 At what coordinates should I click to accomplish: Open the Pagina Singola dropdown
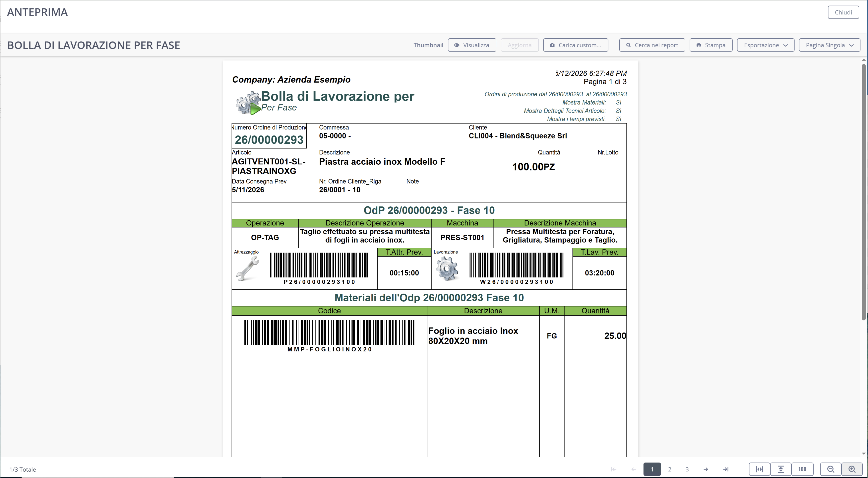(830, 45)
